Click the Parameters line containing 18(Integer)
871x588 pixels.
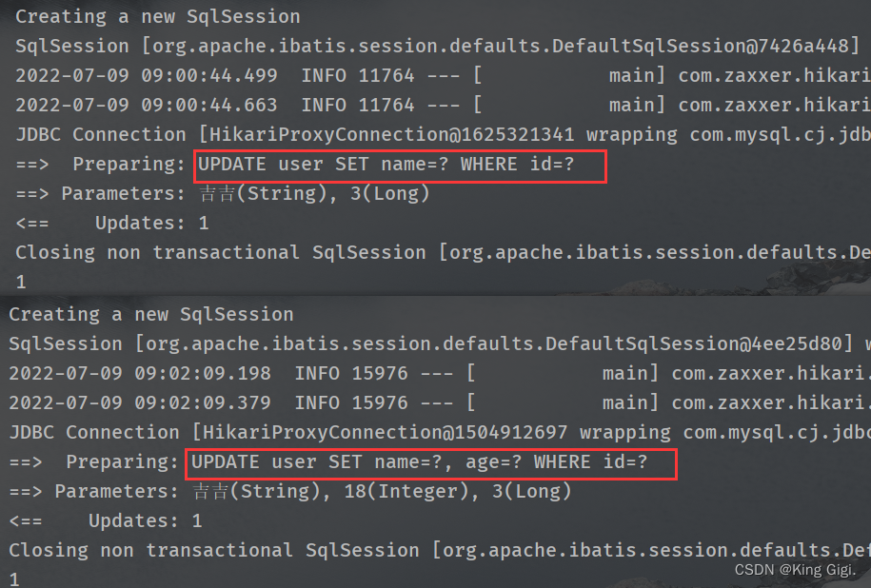290,491
